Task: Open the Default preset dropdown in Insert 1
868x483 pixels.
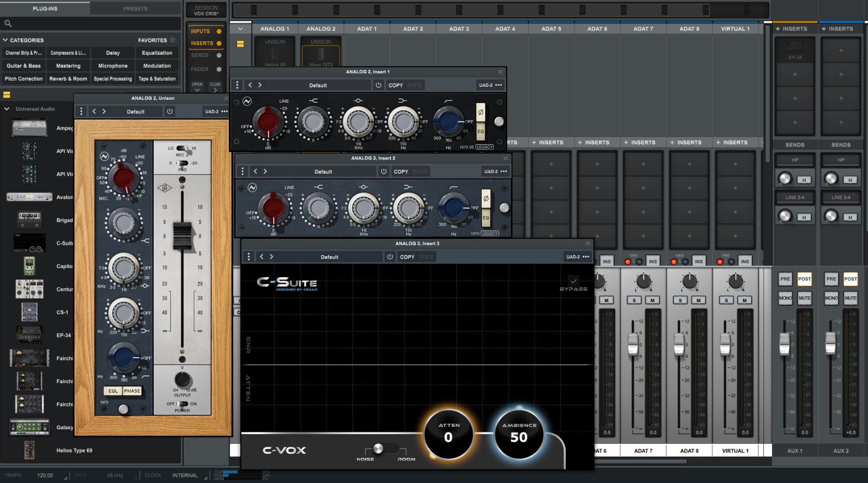Action: click(x=318, y=85)
